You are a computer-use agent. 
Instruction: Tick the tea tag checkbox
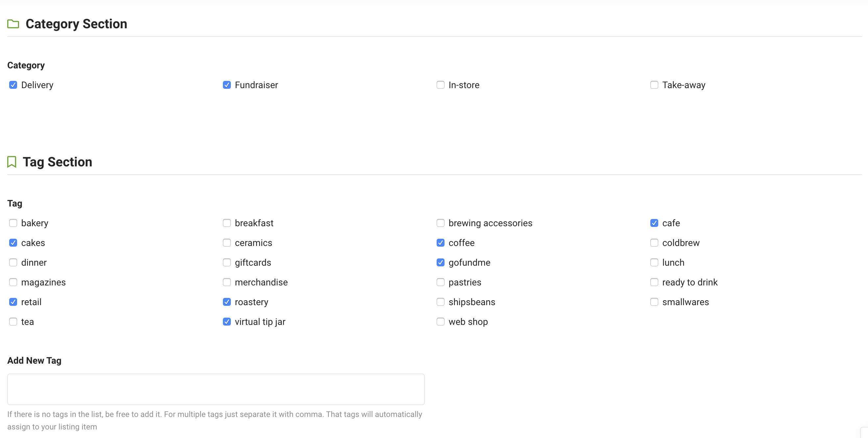pyautogui.click(x=13, y=322)
